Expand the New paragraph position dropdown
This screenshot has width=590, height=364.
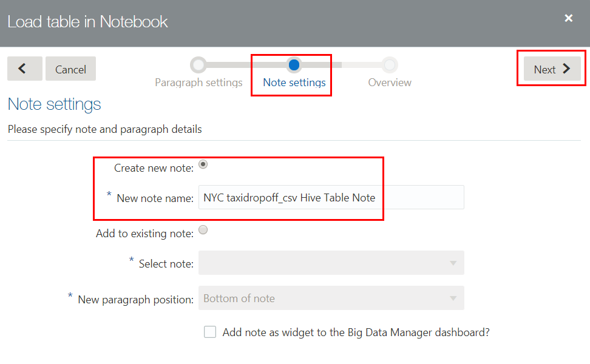tap(331, 298)
